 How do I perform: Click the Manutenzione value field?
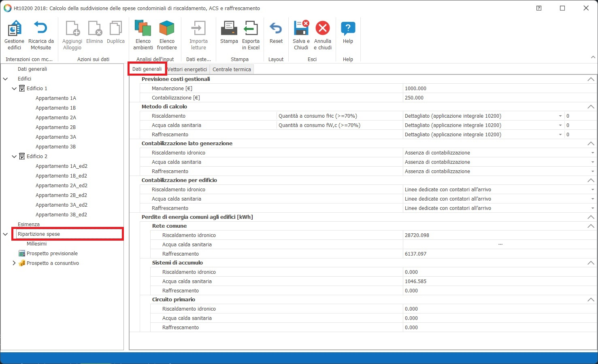[498, 89]
